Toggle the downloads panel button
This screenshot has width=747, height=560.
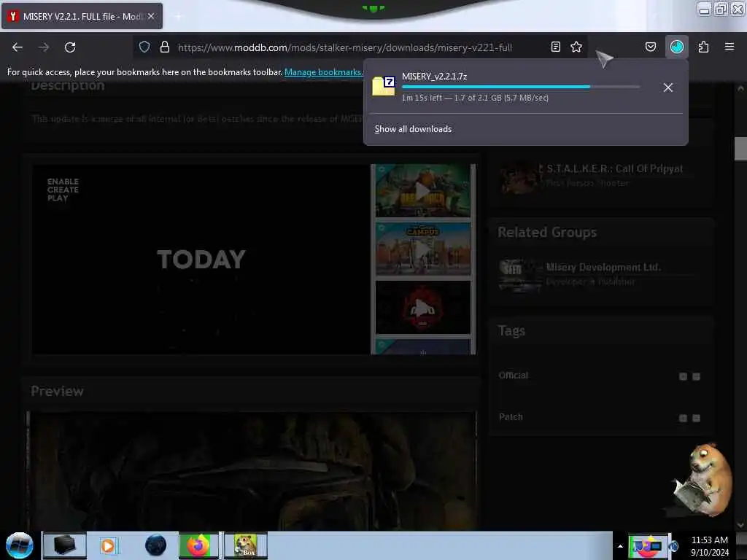[x=676, y=47]
